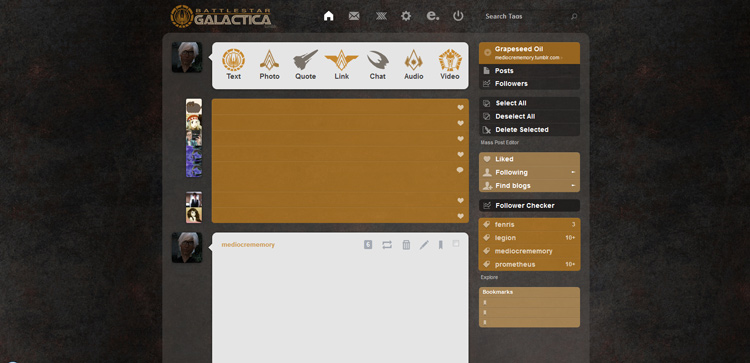
Task: Create a new Audio post
Action: point(414,65)
